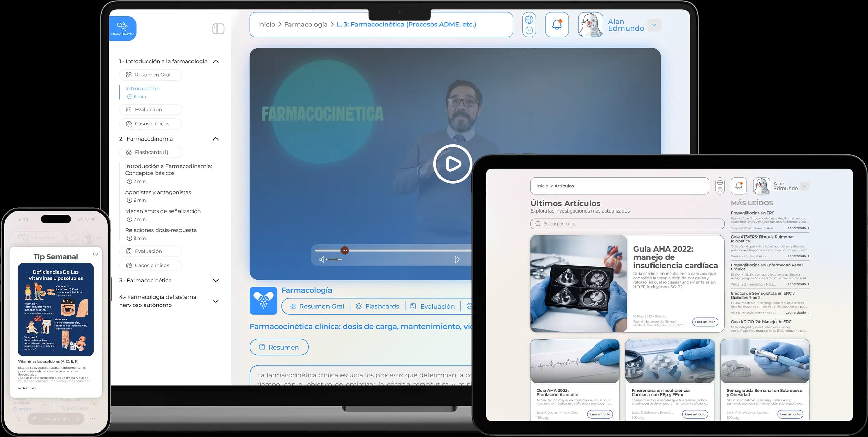Collapse section 1 Introducción a la farmacologia
Screen dimensions: 868x437
point(216,62)
